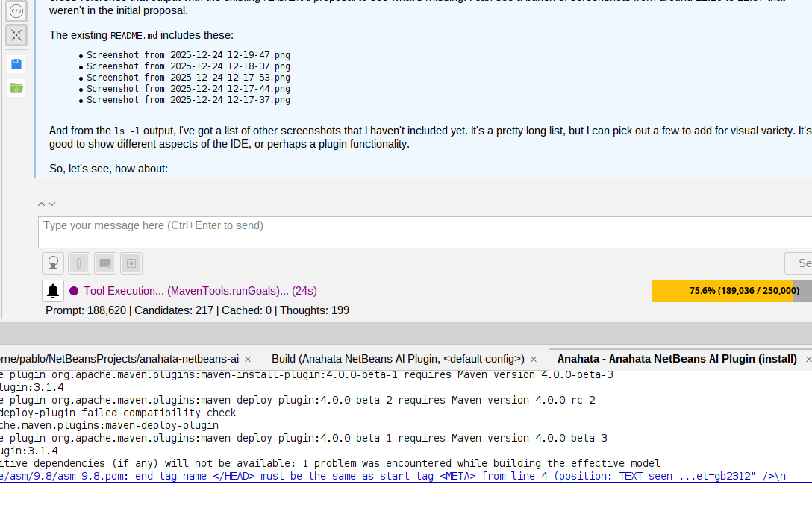Click the collapse arrows sidebar icon
Viewport: 812px width, 508px height.
[x=16, y=35]
